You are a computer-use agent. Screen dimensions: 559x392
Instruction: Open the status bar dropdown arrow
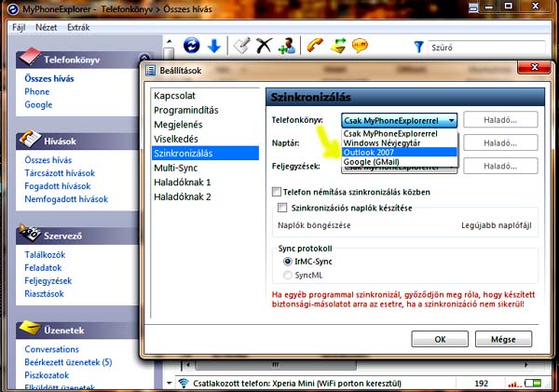[x=170, y=384]
